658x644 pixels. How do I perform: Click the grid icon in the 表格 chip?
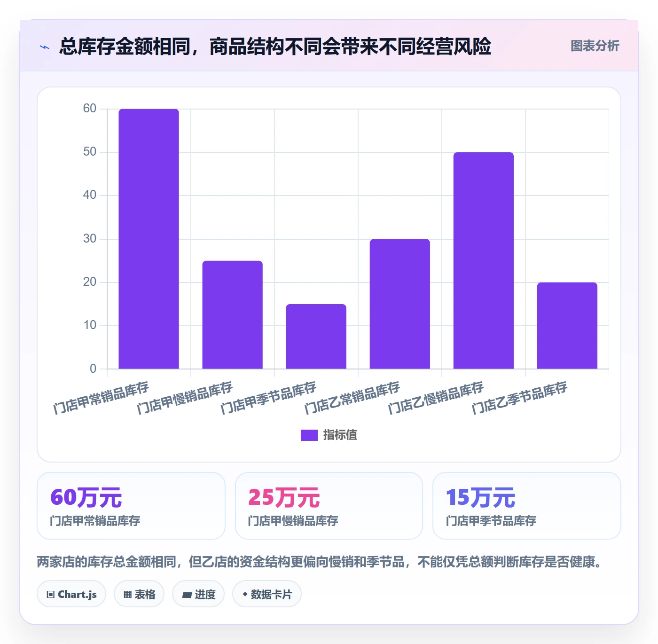pyautogui.click(x=127, y=595)
